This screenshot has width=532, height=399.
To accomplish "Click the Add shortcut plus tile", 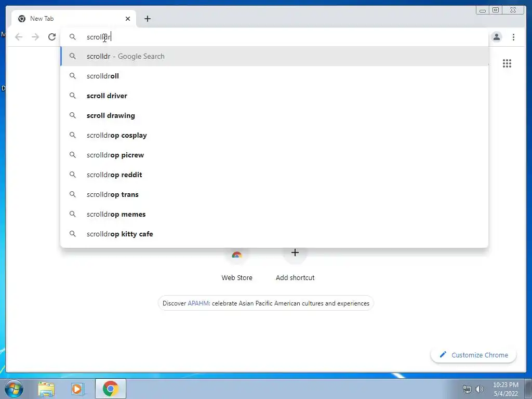I will 295,264.
